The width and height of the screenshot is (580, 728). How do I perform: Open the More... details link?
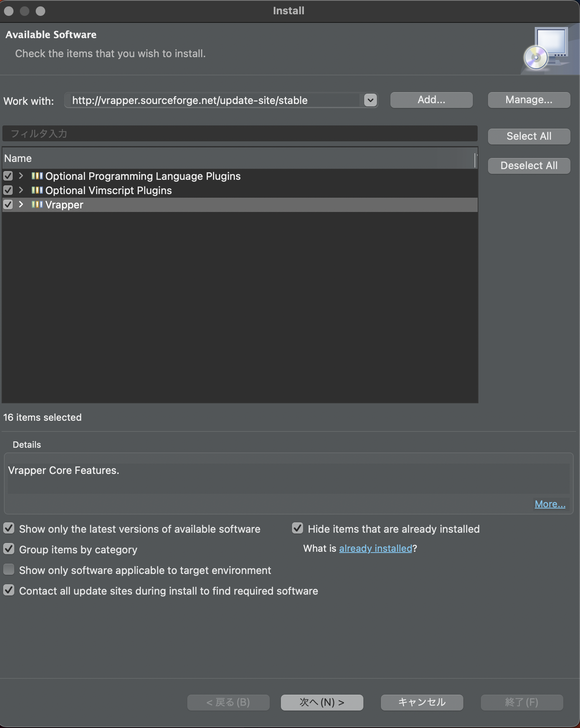click(550, 504)
